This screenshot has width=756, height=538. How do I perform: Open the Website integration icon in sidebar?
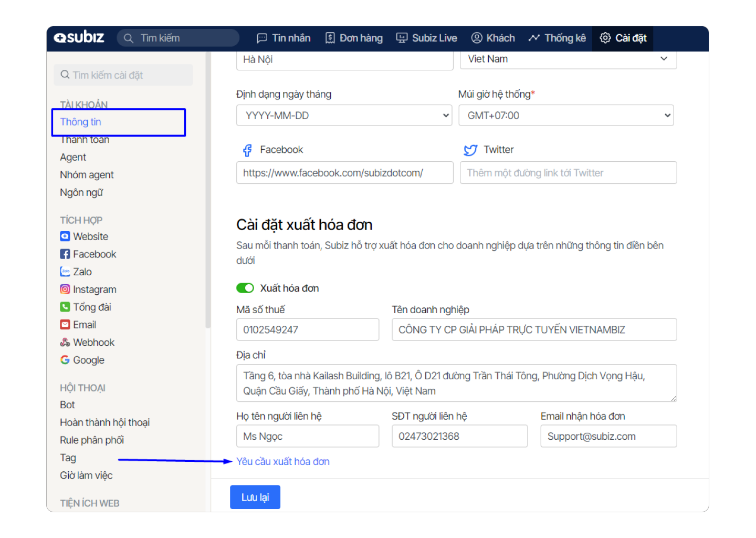(x=65, y=236)
